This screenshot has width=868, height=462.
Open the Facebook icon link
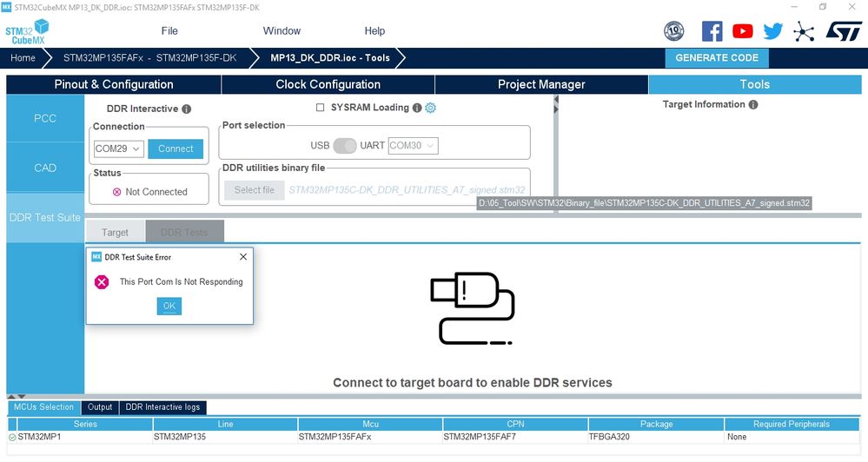click(712, 31)
